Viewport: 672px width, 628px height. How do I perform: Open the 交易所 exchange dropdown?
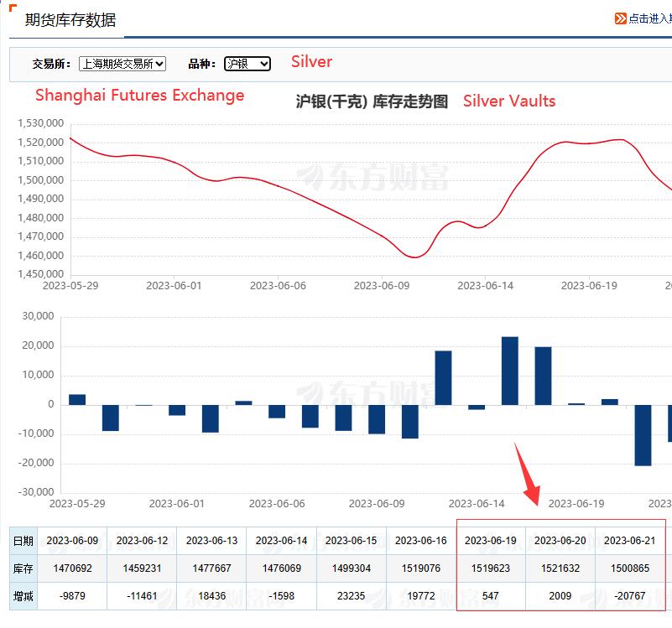[x=122, y=64]
